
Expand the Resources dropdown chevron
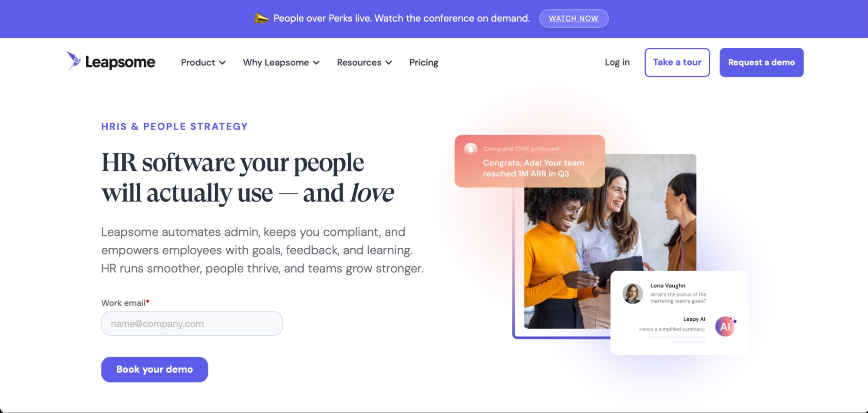click(389, 63)
